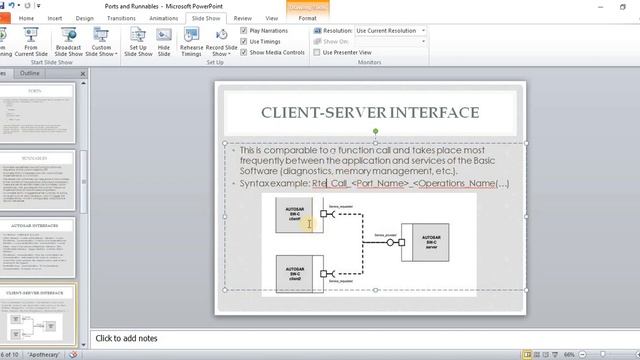The image size is (640, 360).
Task: Click the Hide Slide button
Action: pyautogui.click(x=164, y=42)
